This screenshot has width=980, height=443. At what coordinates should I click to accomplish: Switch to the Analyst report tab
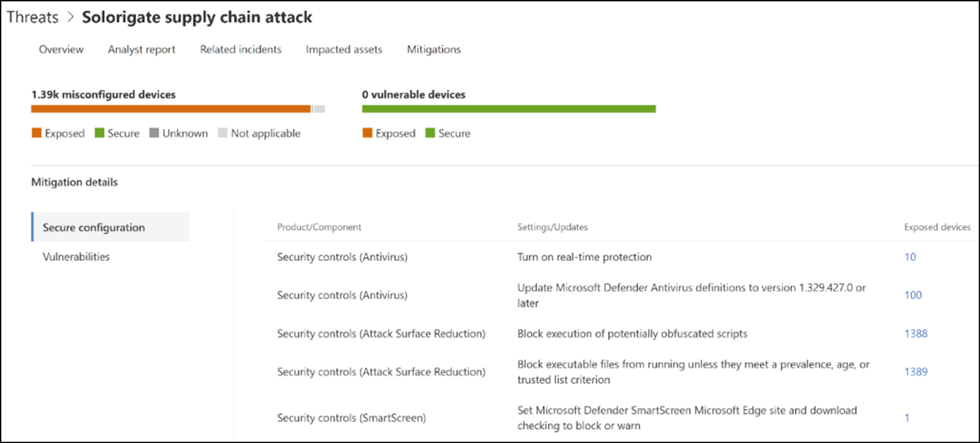tap(141, 49)
